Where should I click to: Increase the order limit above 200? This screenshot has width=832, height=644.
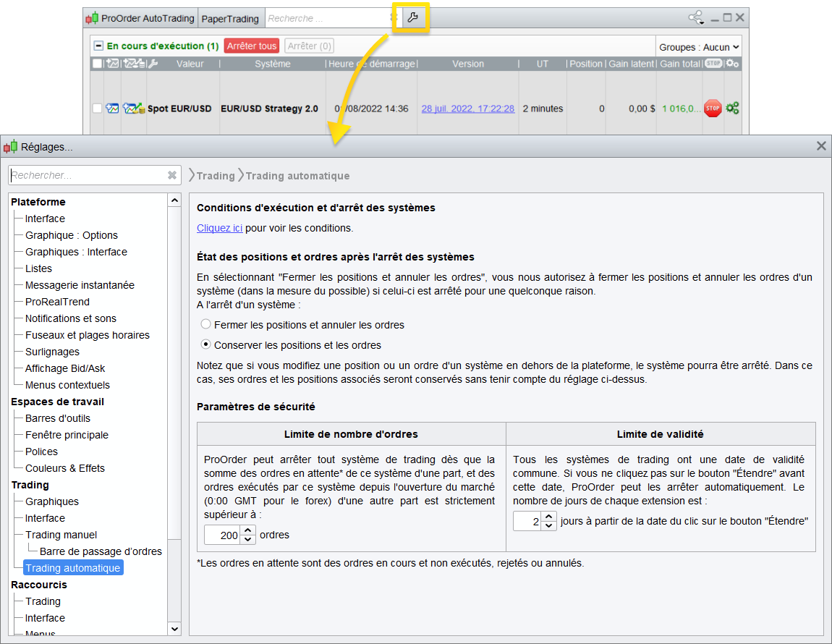(248, 530)
